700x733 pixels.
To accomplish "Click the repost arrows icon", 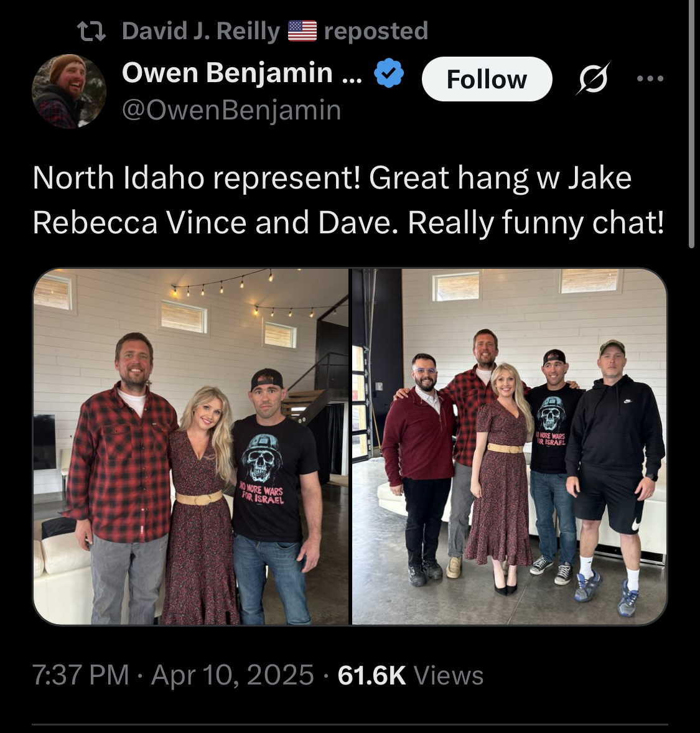I will point(91,32).
